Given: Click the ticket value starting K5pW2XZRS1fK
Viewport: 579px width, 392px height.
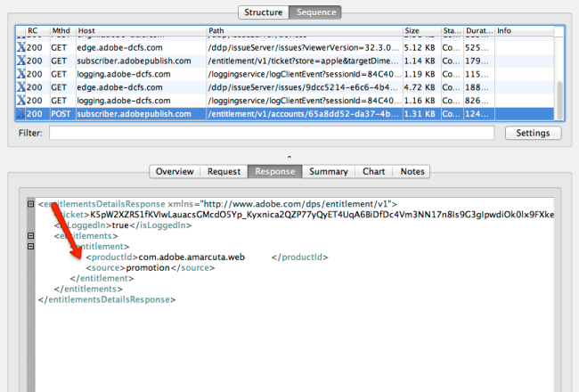Looking at the screenshot, I should tap(322, 215).
